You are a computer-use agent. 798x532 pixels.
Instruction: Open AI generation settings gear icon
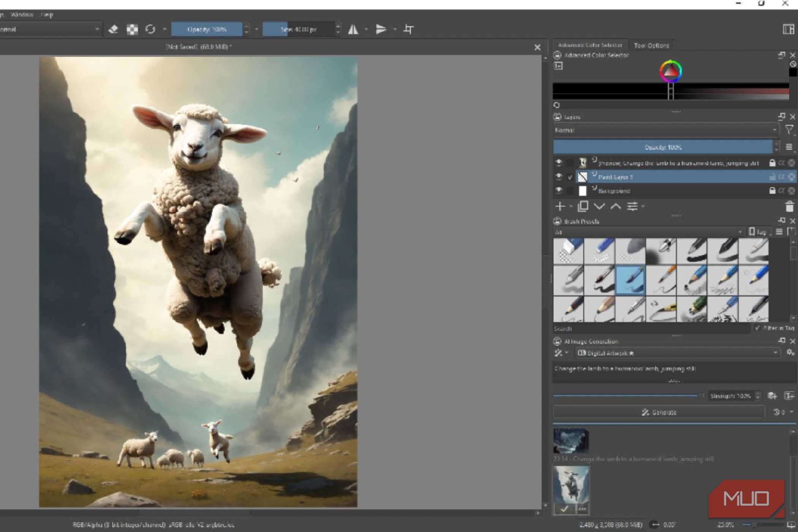coord(790,353)
